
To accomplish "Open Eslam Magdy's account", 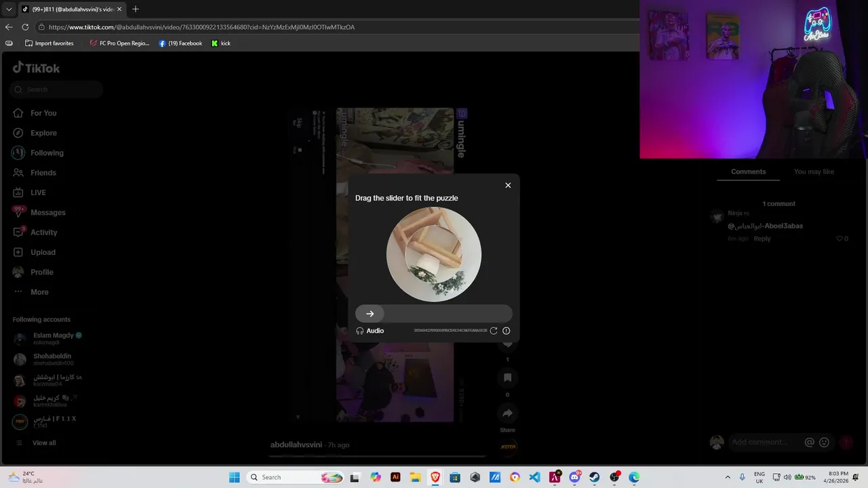I will pyautogui.click(x=47, y=338).
